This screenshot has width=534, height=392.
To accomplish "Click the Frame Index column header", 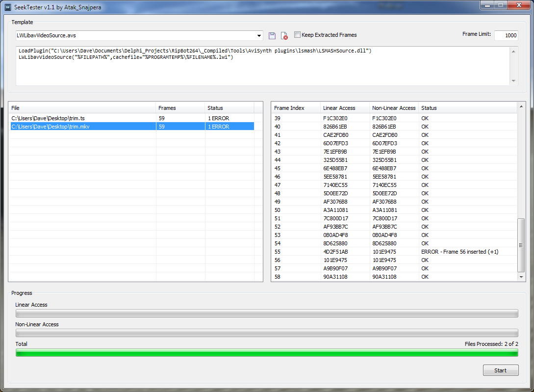I will [x=296, y=108].
